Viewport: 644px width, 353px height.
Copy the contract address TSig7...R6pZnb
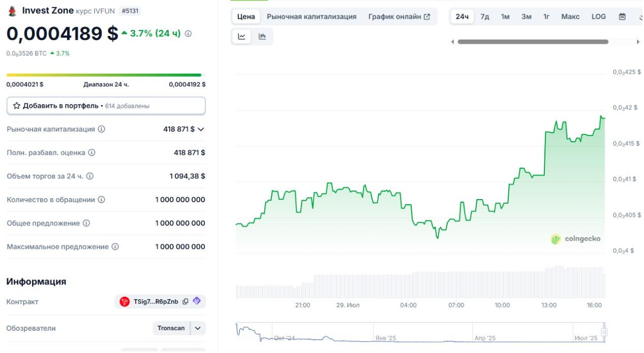pyautogui.click(x=186, y=301)
